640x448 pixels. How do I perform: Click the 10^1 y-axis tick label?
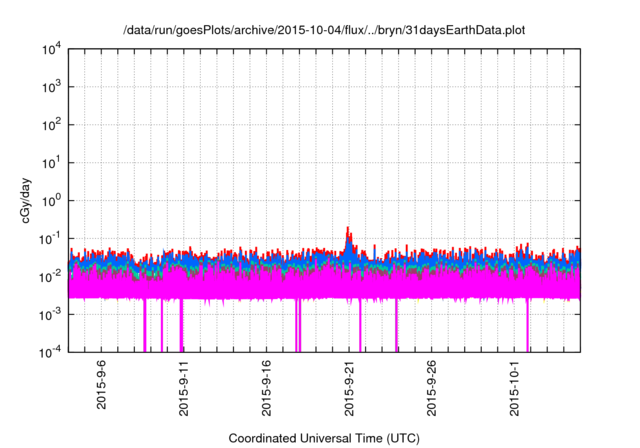coord(52,162)
